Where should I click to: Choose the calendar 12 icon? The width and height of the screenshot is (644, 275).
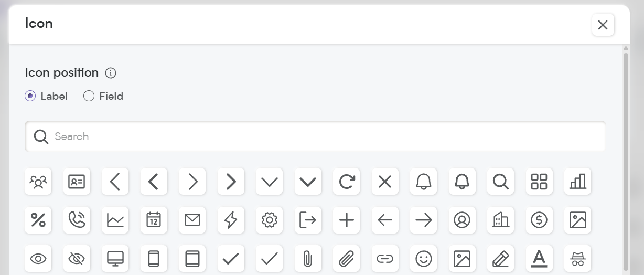point(154,220)
